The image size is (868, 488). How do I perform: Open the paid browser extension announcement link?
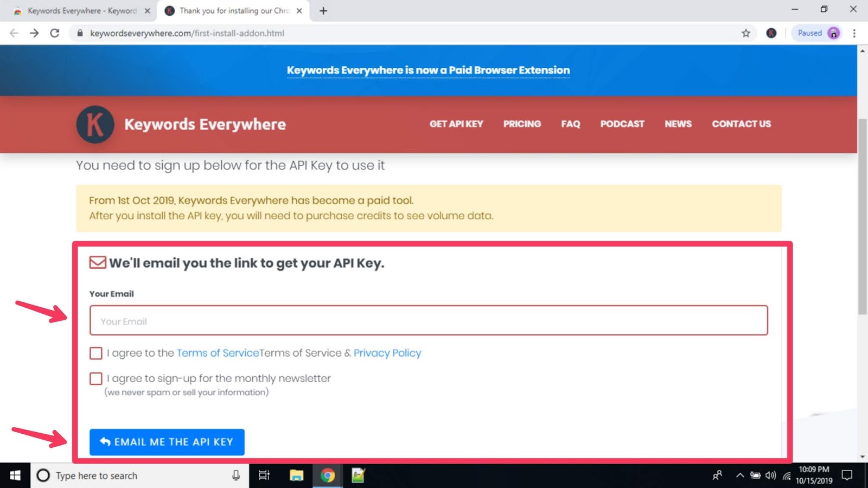[428, 71]
